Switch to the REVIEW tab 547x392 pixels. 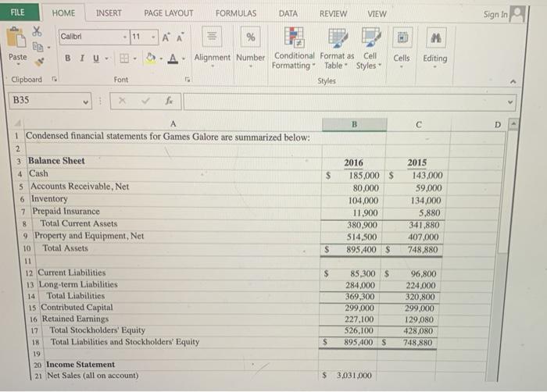pyautogui.click(x=333, y=14)
